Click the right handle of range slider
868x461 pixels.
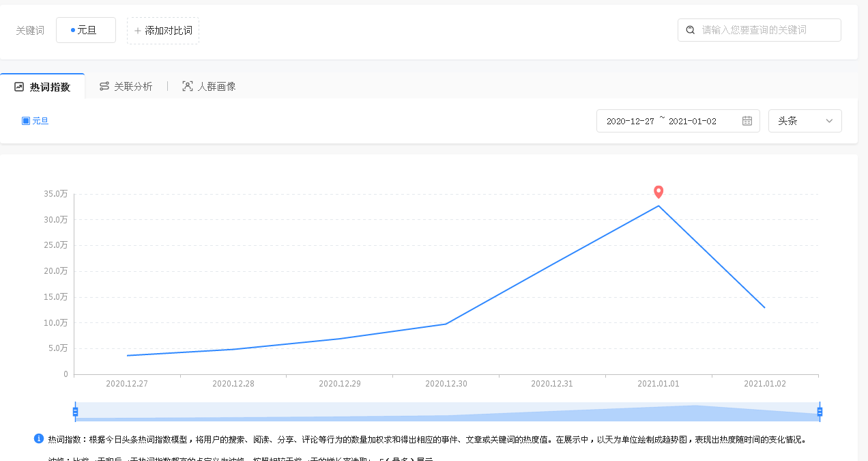pyautogui.click(x=820, y=411)
